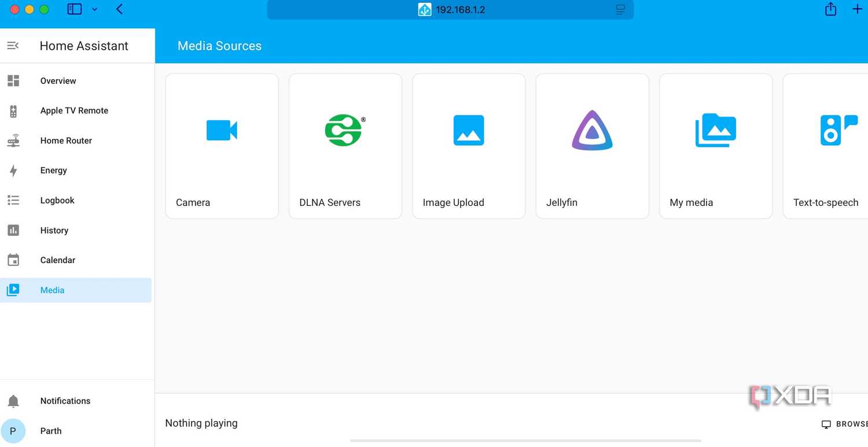868x447 pixels.
Task: Go back with the browser back arrow
Action: tap(119, 9)
